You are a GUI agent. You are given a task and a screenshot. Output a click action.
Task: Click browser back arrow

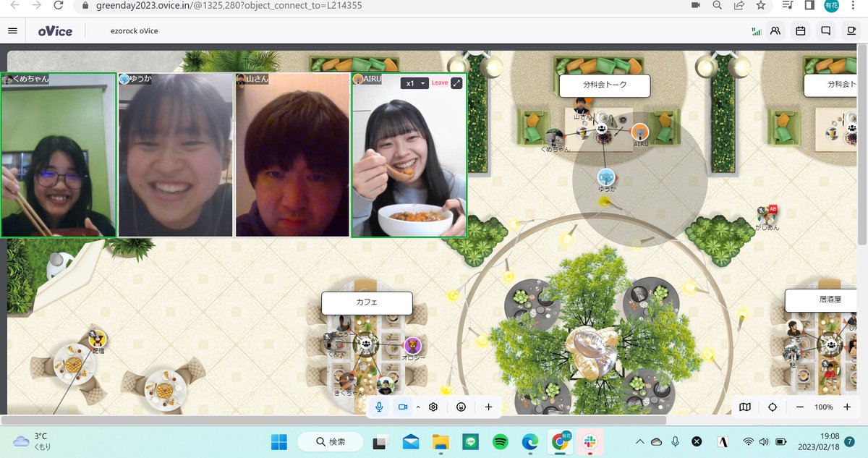pyautogui.click(x=14, y=5)
